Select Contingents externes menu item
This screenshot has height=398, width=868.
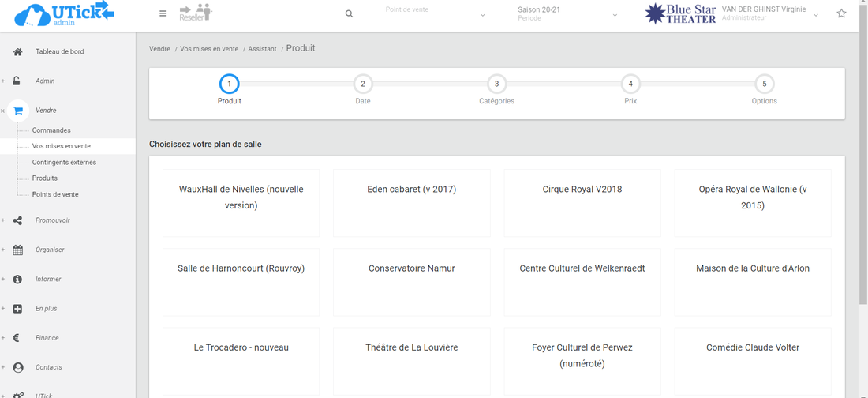(x=64, y=163)
